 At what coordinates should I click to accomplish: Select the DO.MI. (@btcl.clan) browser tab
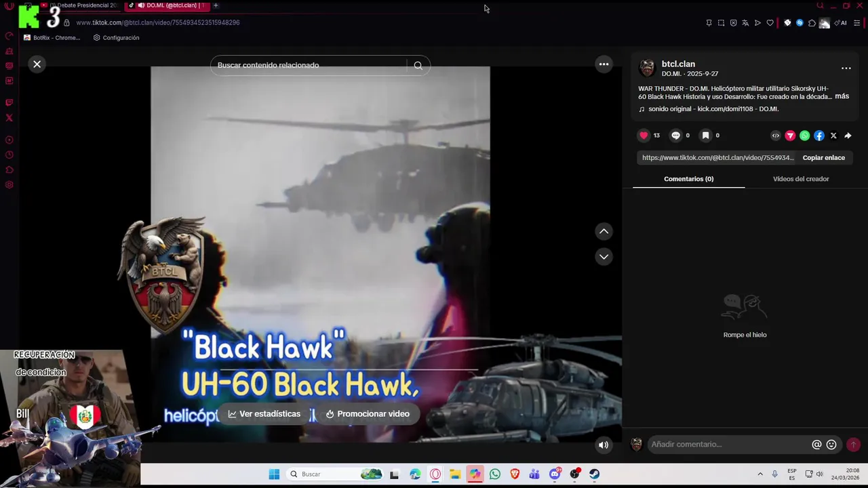pyautogui.click(x=166, y=5)
